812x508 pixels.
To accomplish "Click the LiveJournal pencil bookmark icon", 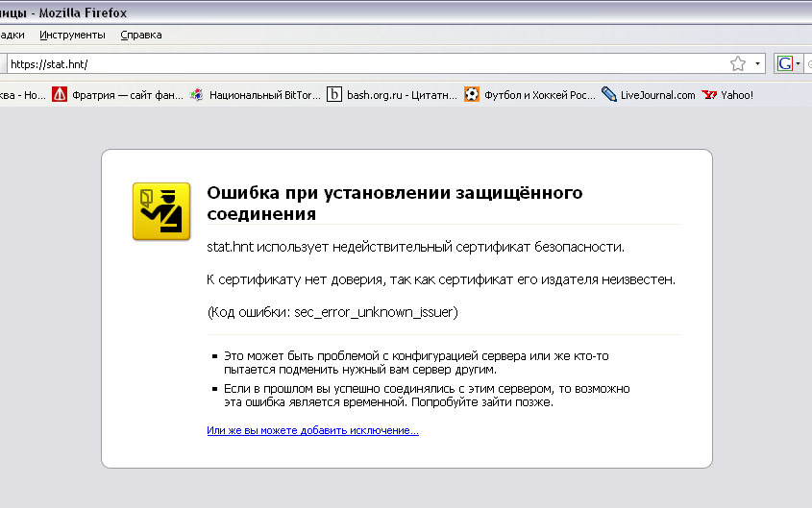I will pyautogui.click(x=609, y=95).
